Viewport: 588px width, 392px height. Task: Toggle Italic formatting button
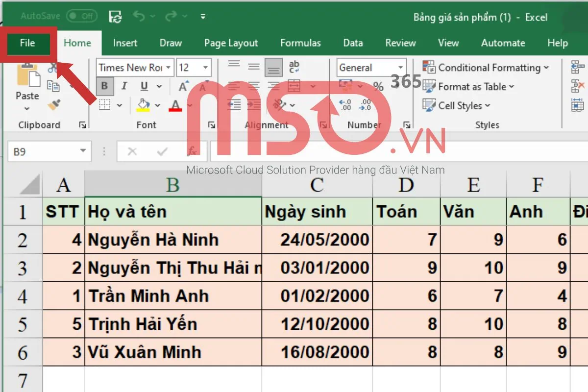pyautogui.click(x=124, y=87)
